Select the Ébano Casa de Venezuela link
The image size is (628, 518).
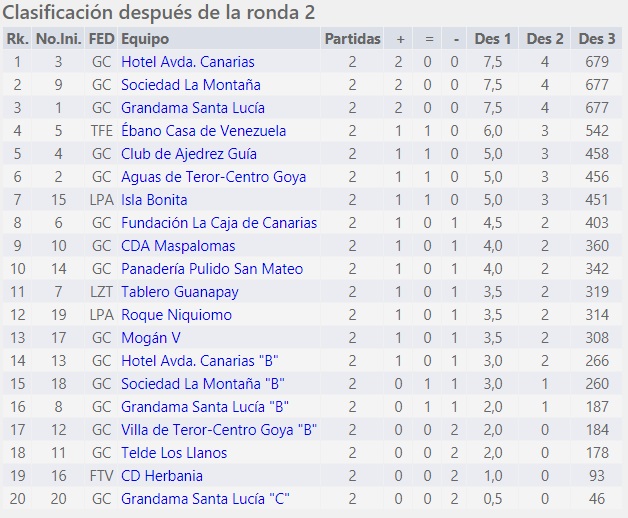(203, 131)
